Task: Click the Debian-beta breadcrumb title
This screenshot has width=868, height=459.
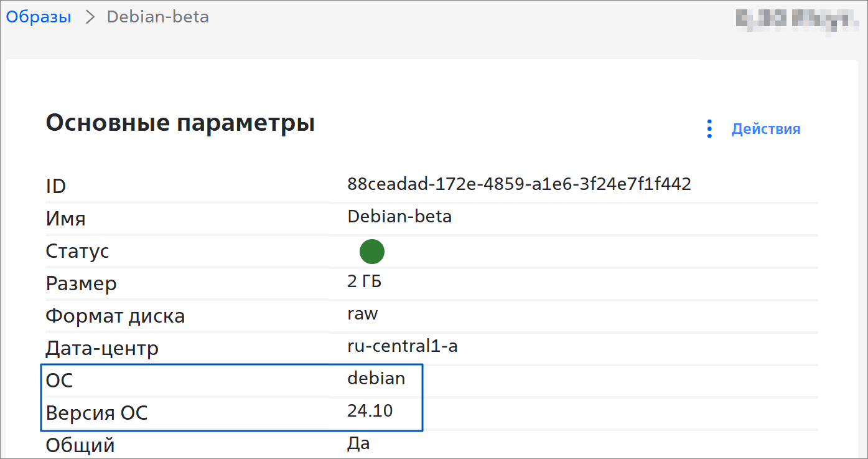Action: (158, 17)
